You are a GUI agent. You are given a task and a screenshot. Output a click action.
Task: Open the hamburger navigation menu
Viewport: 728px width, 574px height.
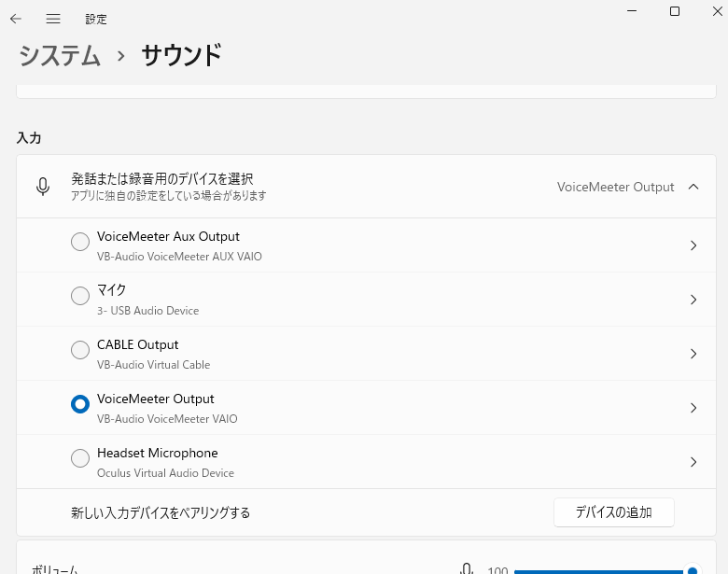tap(53, 19)
